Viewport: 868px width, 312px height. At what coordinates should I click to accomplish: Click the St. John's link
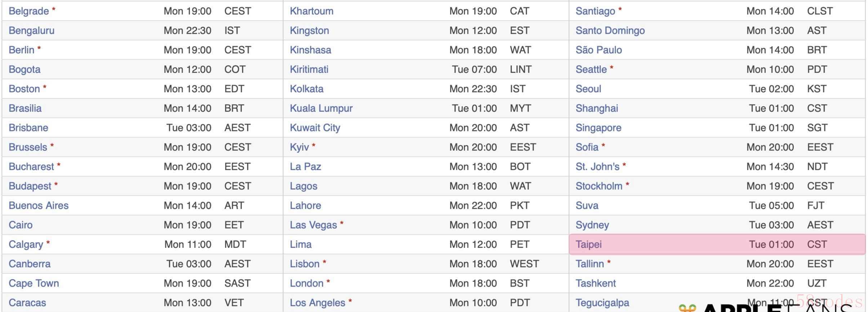click(x=598, y=167)
